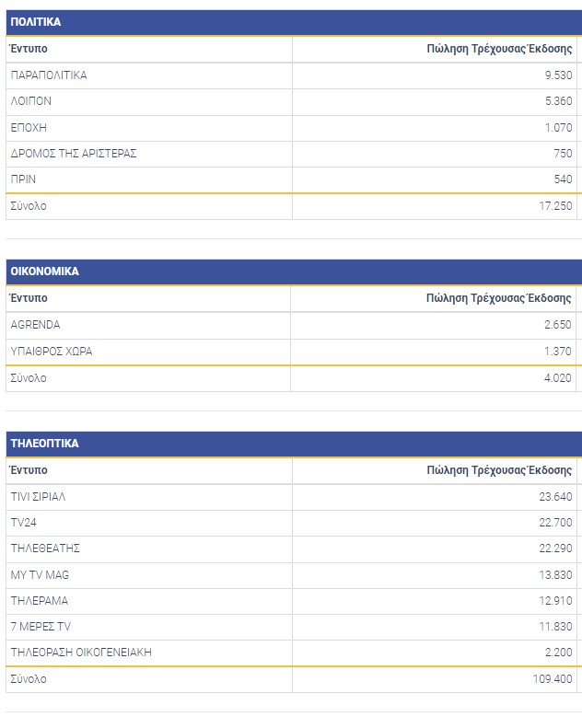The width and height of the screenshot is (582, 728).
Task: Click the ΠΑΡΑΠΟΛΙΤΙΚΑ row name
Action: pos(49,75)
